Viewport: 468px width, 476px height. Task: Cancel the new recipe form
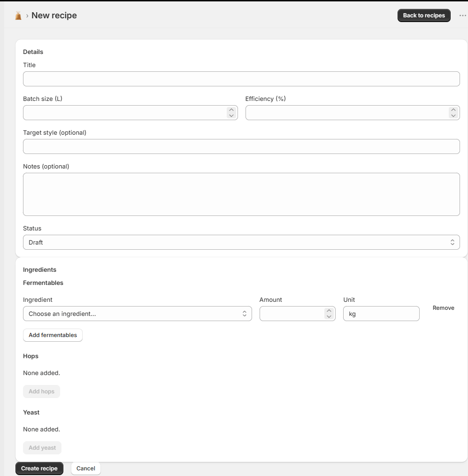coord(85,468)
